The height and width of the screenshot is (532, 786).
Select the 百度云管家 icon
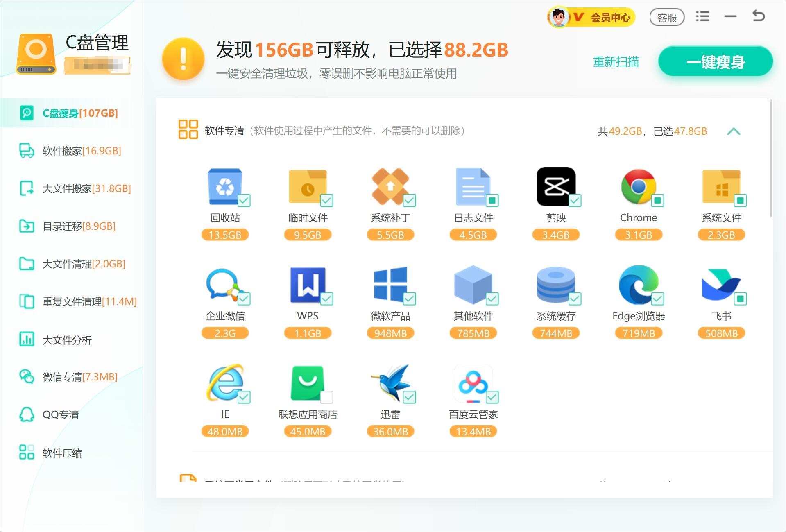click(473, 383)
